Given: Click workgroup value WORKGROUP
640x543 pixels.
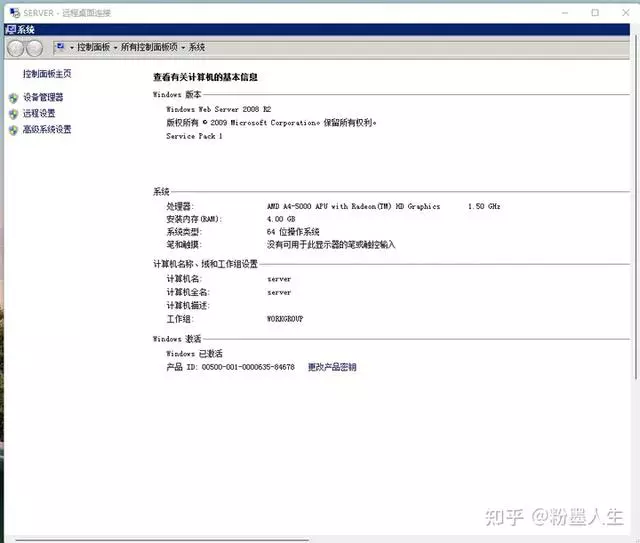Looking at the screenshot, I should click(285, 319).
